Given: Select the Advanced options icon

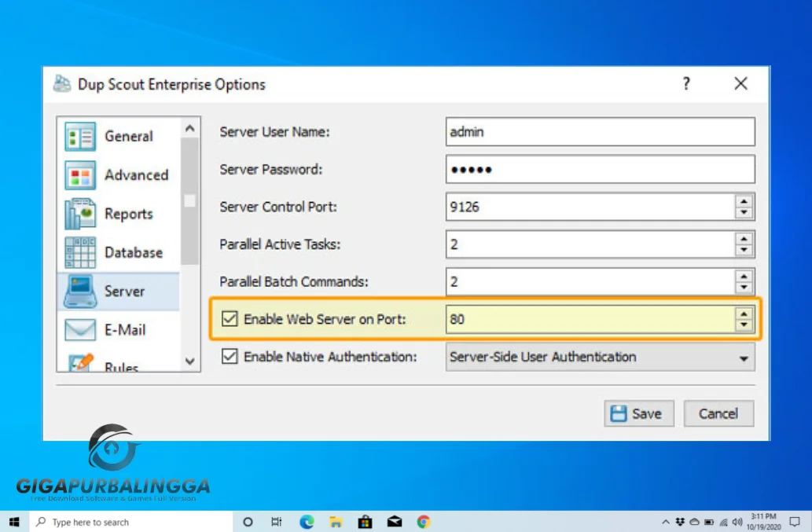Looking at the screenshot, I should 79,175.
